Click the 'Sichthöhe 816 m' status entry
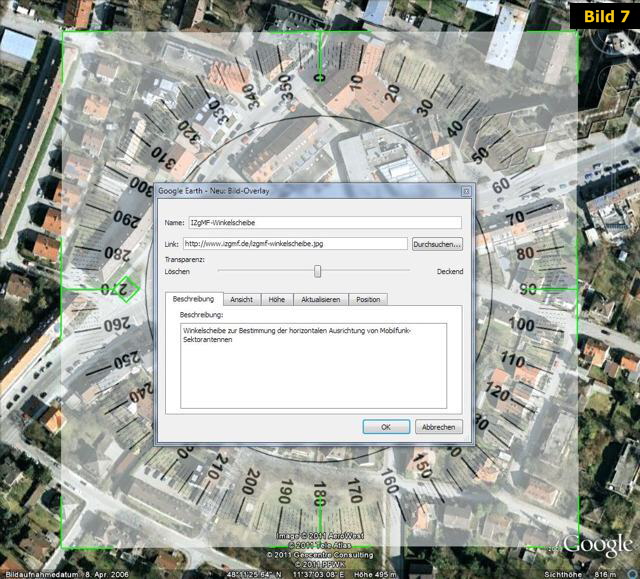The width and height of the screenshot is (640, 579). pyautogui.click(x=582, y=575)
